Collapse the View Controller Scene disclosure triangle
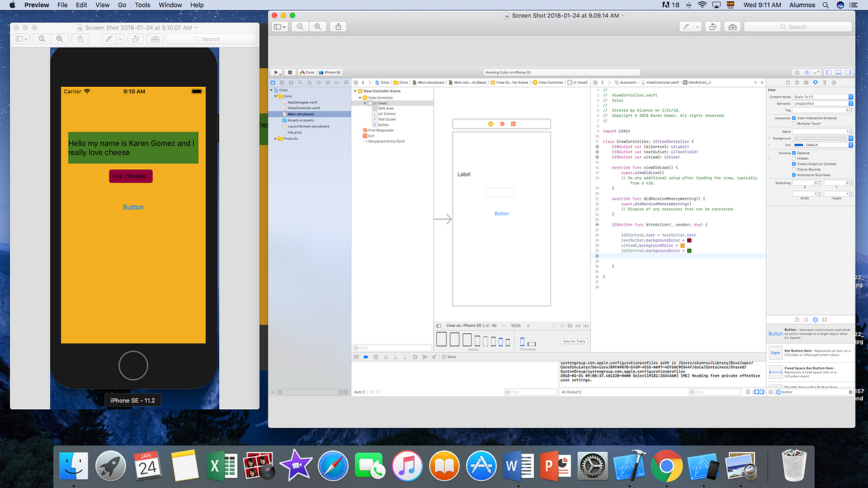868x488 pixels. 355,90
